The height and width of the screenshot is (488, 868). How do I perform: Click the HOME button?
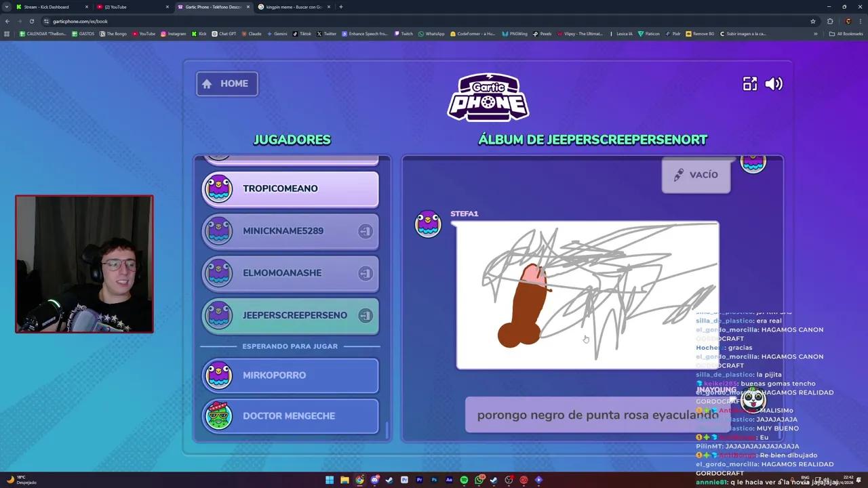click(x=226, y=83)
